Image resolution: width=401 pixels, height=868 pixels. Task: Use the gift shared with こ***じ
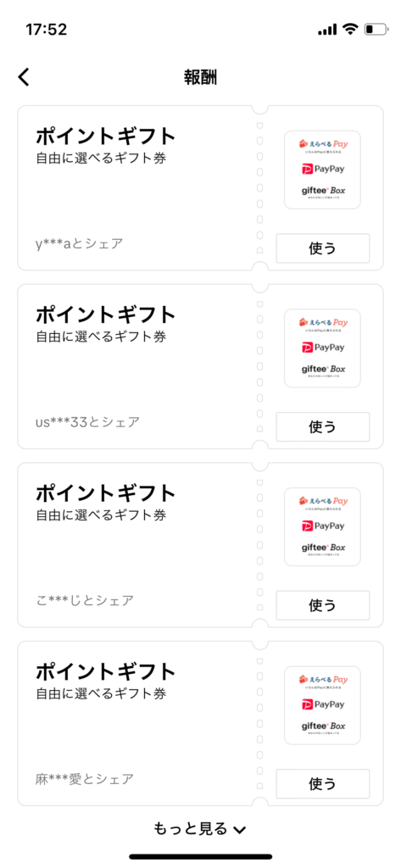coord(323,605)
